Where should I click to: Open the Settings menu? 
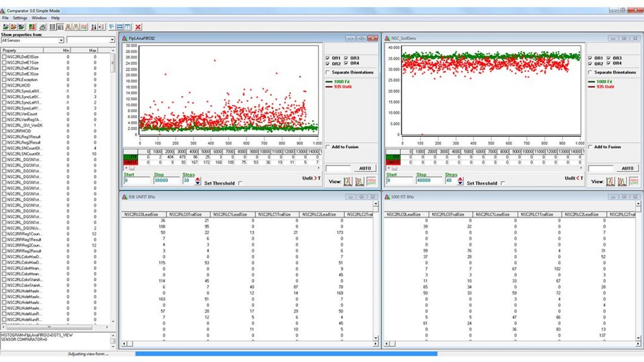tap(19, 17)
